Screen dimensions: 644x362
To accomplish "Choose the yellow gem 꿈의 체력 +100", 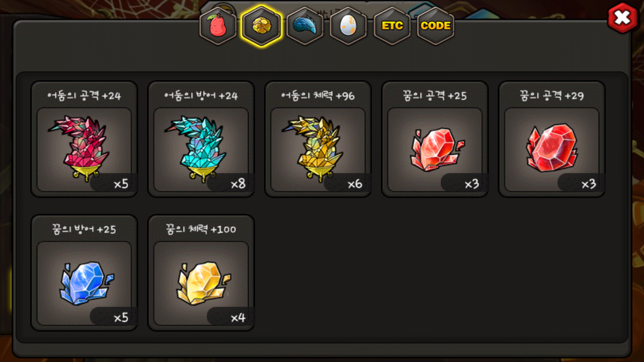I will pos(201,283).
